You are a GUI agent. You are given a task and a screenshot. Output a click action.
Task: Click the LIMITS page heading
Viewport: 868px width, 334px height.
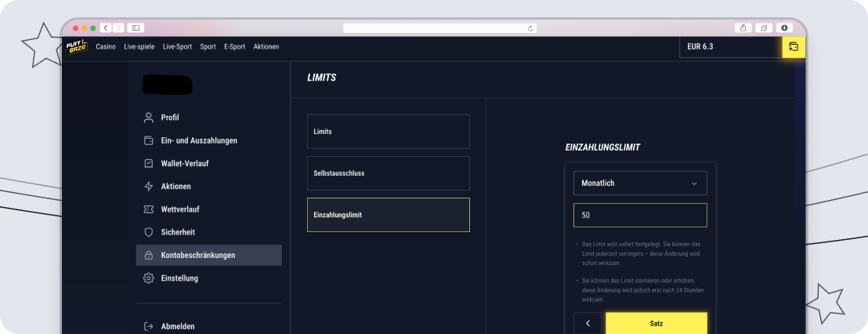[x=322, y=78]
